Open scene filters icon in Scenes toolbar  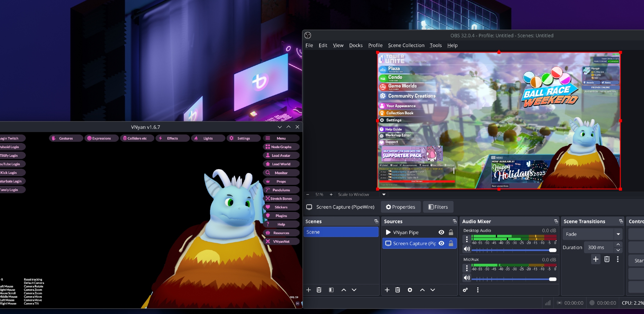pos(331,290)
